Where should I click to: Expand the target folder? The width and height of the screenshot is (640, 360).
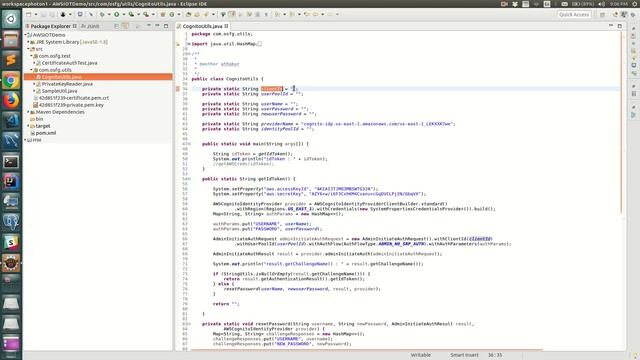(28, 126)
